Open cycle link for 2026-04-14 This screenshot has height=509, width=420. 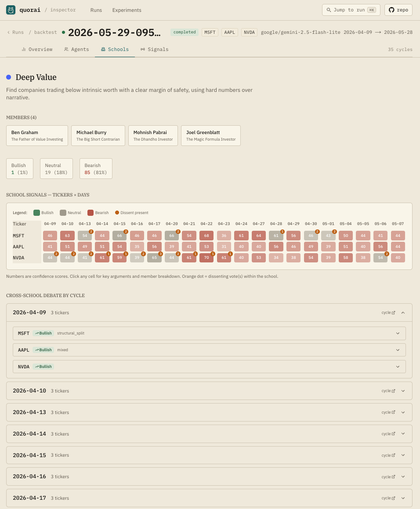(x=388, y=434)
